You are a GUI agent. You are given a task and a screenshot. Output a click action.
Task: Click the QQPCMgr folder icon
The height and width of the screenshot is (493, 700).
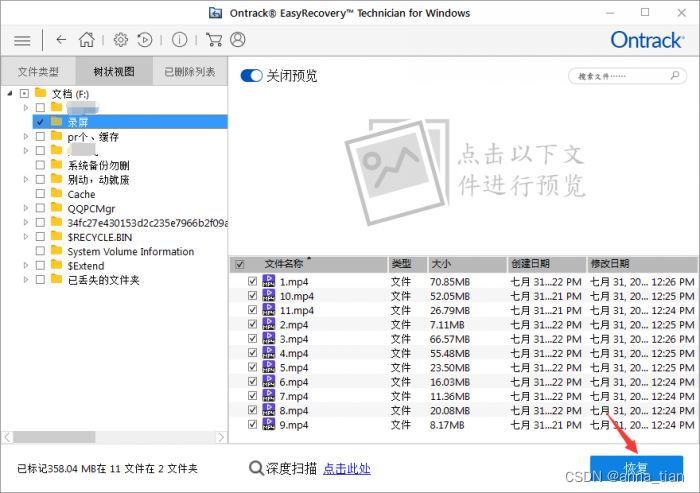point(56,207)
